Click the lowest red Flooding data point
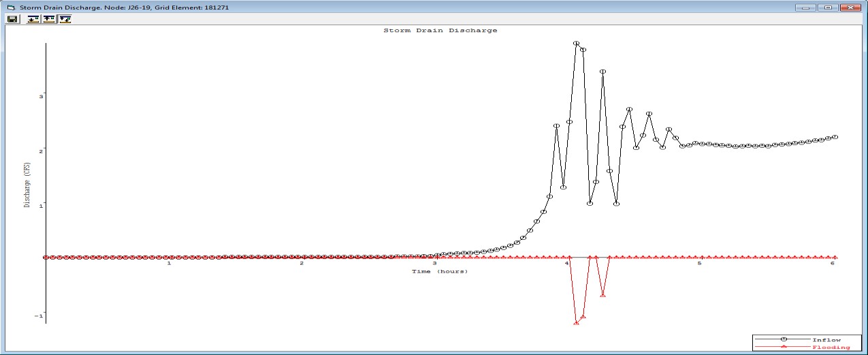 pos(576,322)
